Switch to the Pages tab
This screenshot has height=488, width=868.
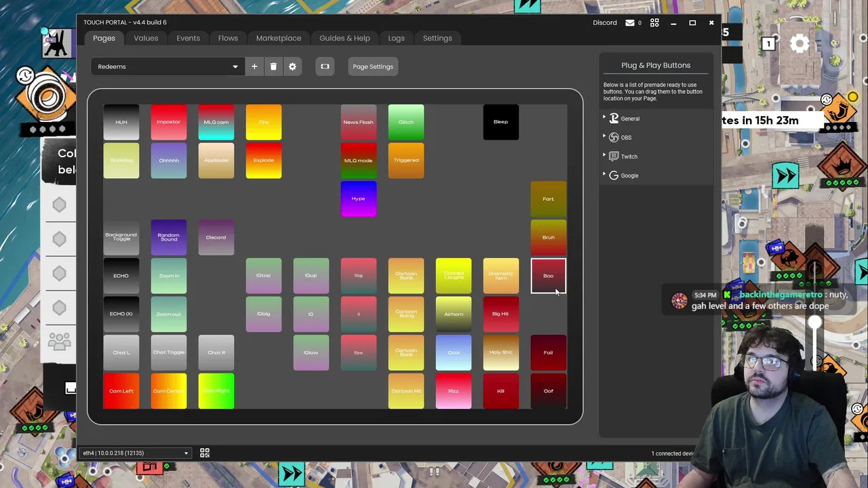[x=104, y=38]
